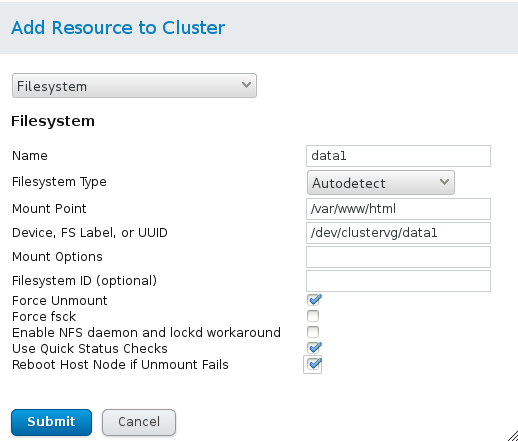Click the Mount Point label
Image resolution: width=518 pixels, height=441 pixels.
(x=49, y=209)
